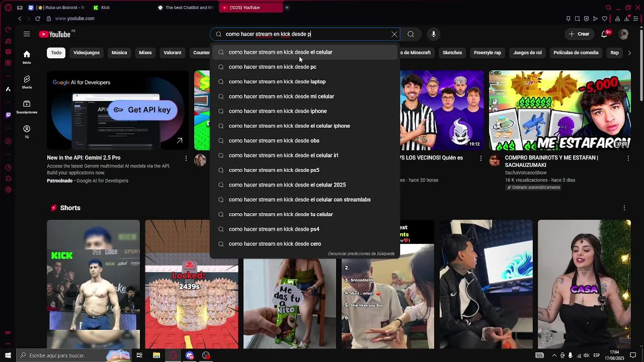Open Twitch in the Opera sidebar
The height and width of the screenshot is (362, 644).
8,115
